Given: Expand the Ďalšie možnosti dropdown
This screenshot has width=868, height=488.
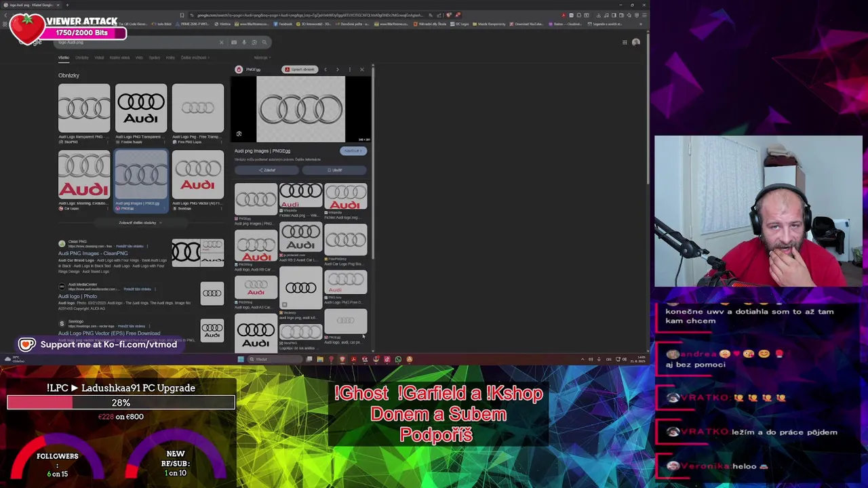Looking at the screenshot, I should [195, 58].
